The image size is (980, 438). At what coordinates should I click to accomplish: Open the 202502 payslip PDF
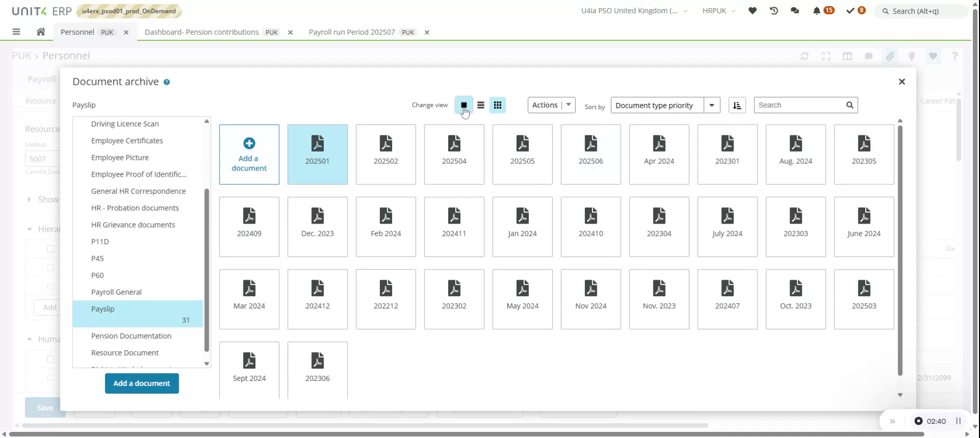pos(386,154)
